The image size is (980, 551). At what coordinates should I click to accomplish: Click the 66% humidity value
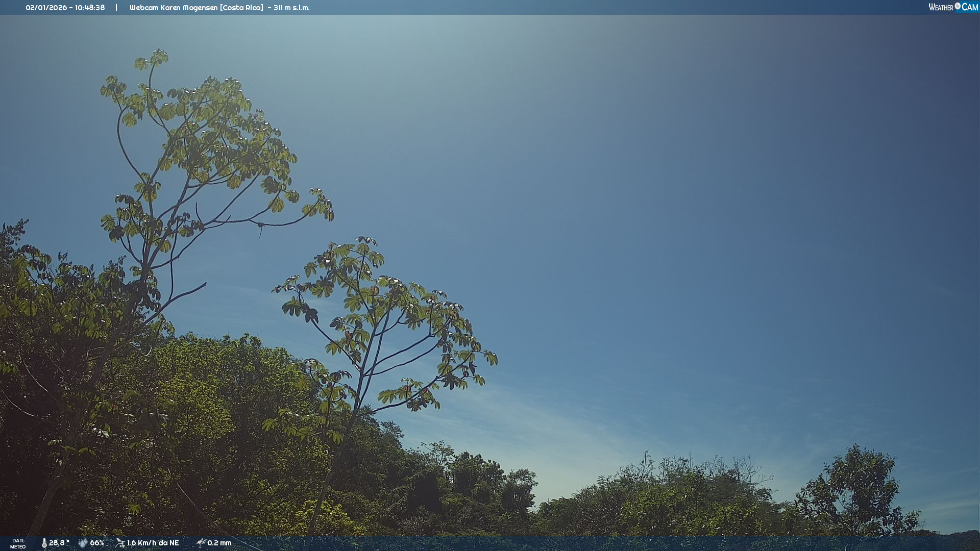click(x=97, y=543)
